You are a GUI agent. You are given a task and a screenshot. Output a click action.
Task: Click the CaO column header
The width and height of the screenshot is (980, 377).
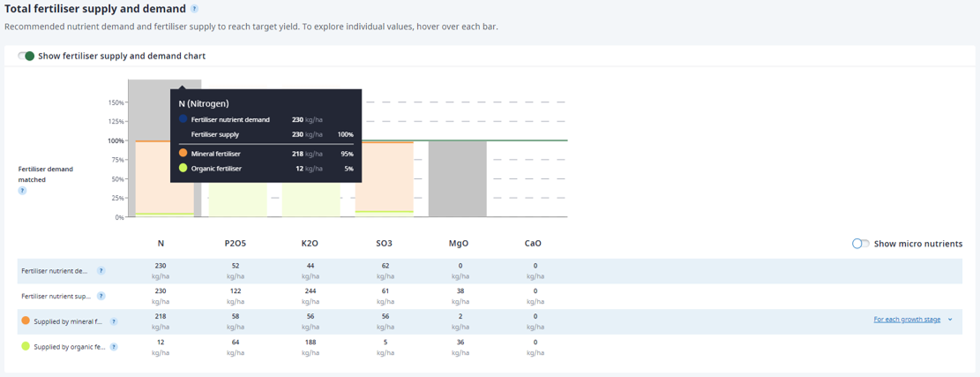pyautogui.click(x=533, y=244)
